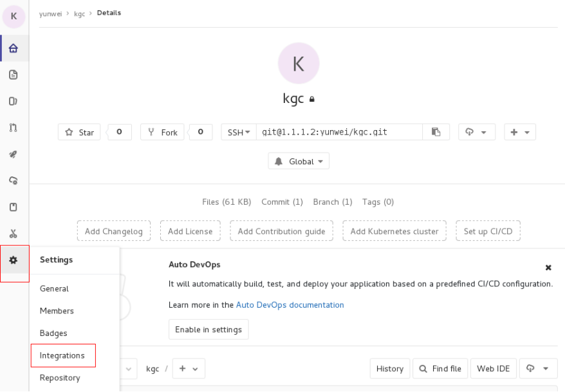Screen dimensions: 565x392
Task: Expand the download source code dropdown
Action: (x=476, y=132)
